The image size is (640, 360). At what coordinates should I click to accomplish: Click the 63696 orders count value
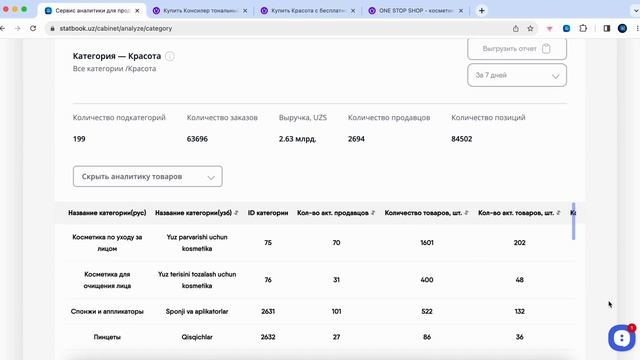(x=197, y=139)
